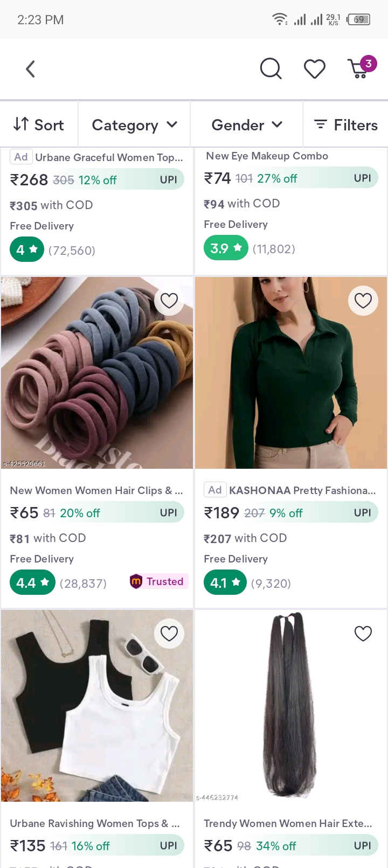Tap the Trusted badge on the hair clips listing
Image resolution: width=388 pixels, height=868 pixels.
pyautogui.click(x=158, y=581)
